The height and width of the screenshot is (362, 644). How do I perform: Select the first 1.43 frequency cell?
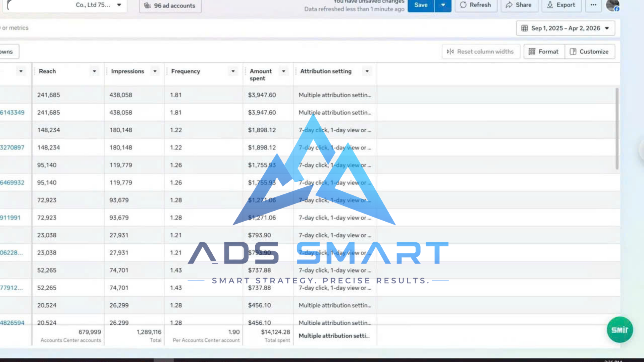[176, 270]
